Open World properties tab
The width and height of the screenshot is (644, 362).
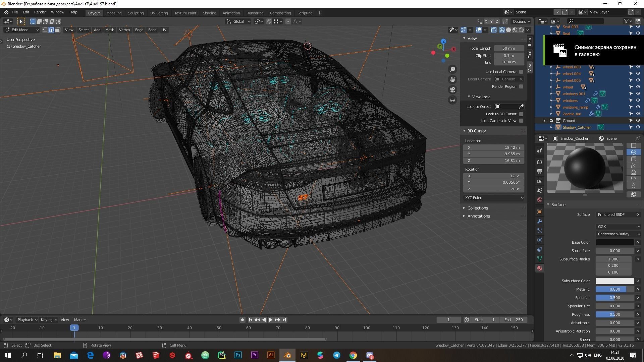coord(539,200)
